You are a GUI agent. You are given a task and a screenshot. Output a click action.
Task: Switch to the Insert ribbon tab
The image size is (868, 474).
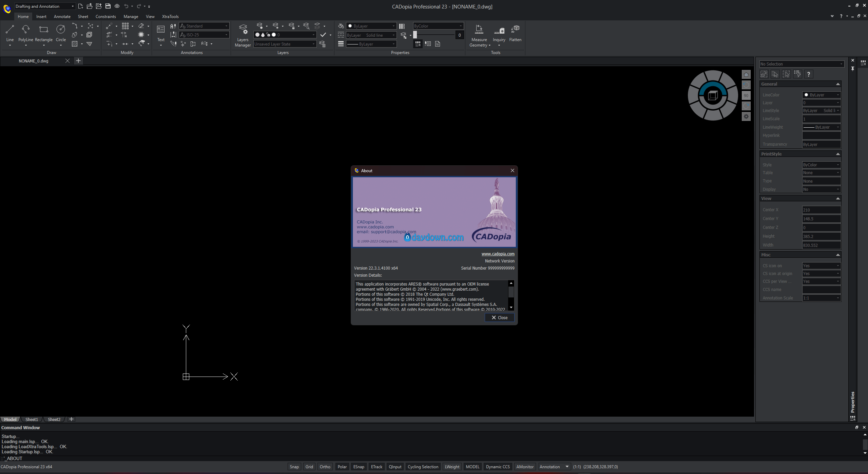(x=41, y=16)
